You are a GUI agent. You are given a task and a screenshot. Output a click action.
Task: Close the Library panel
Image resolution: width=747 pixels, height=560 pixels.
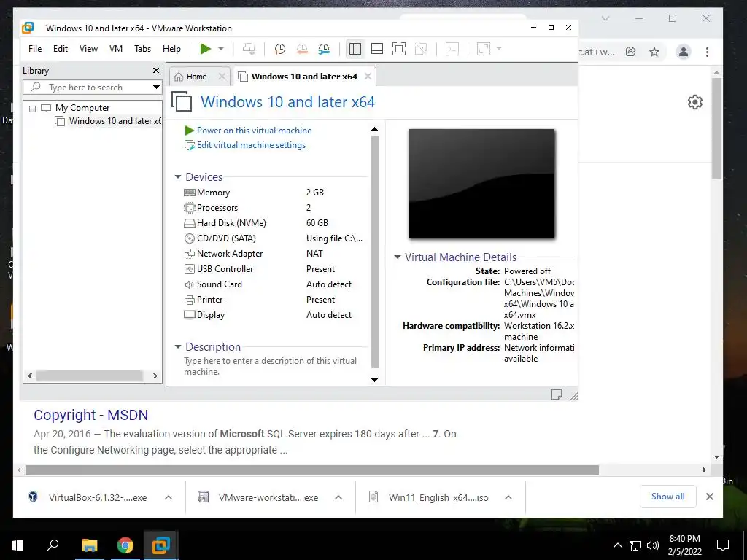pos(156,71)
